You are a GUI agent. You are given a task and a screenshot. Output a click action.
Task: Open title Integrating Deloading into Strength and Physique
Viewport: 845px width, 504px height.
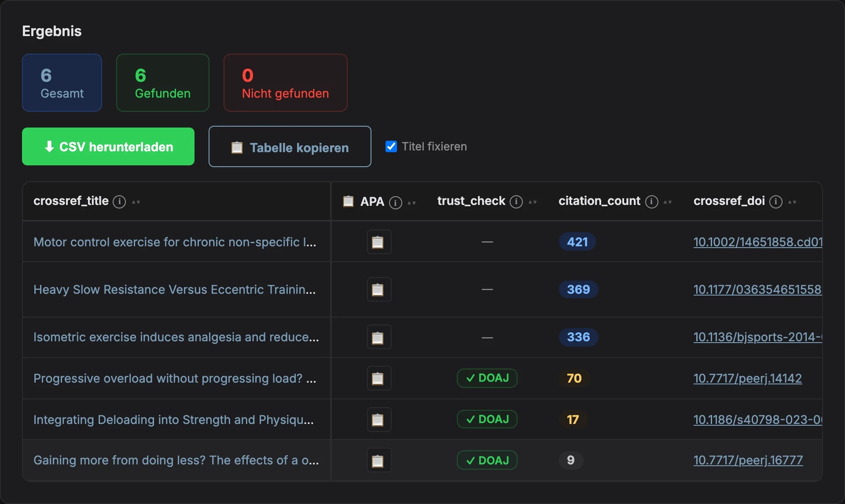pyautogui.click(x=174, y=420)
